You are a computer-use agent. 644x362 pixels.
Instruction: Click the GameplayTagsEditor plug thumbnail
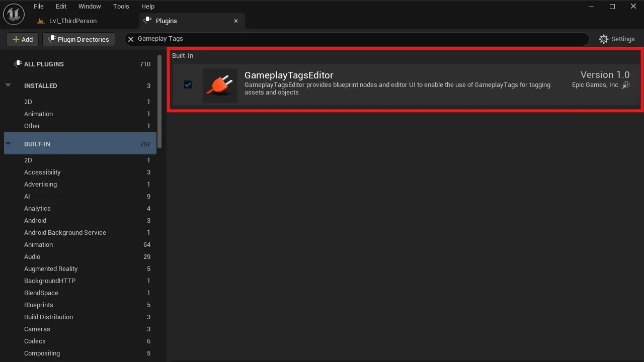(220, 85)
